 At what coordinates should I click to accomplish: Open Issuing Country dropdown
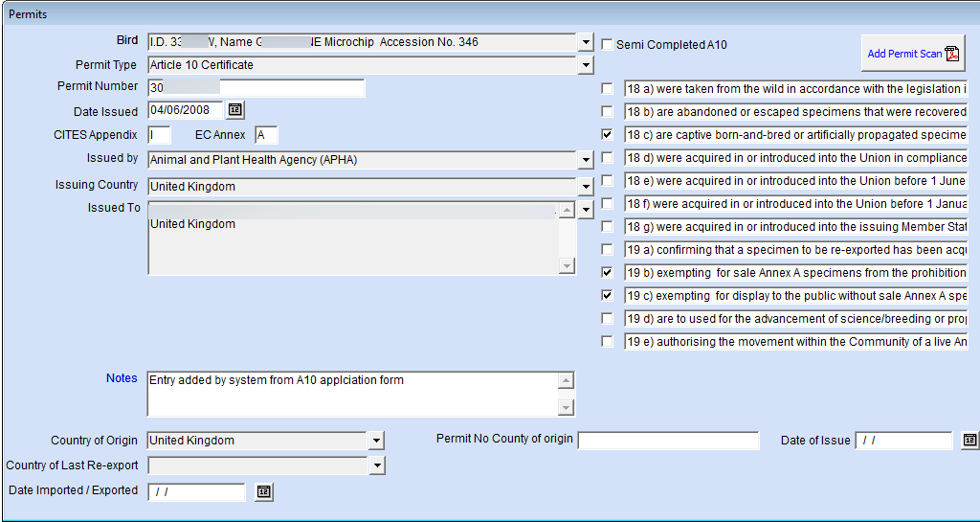[x=585, y=187]
